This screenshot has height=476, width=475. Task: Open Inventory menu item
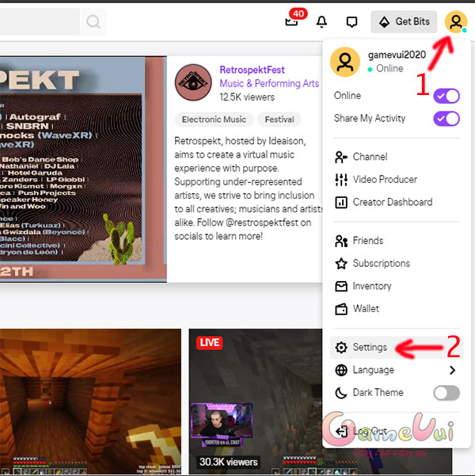397,286
